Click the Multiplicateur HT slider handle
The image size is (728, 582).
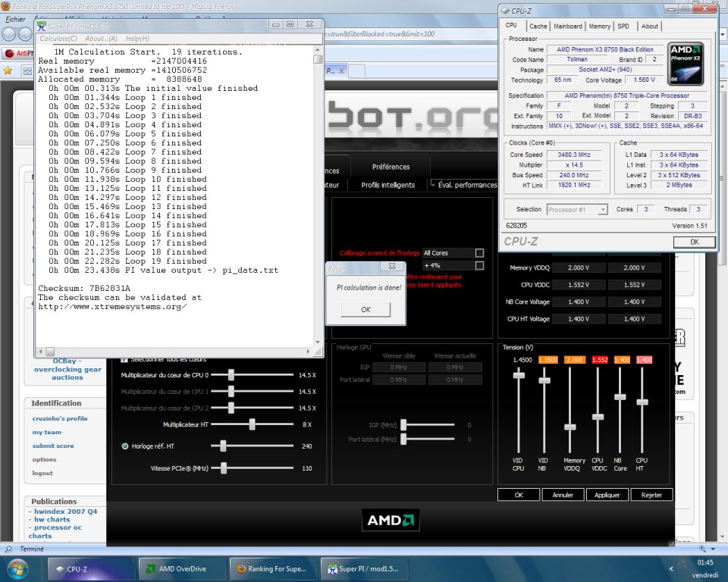(252, 424)
